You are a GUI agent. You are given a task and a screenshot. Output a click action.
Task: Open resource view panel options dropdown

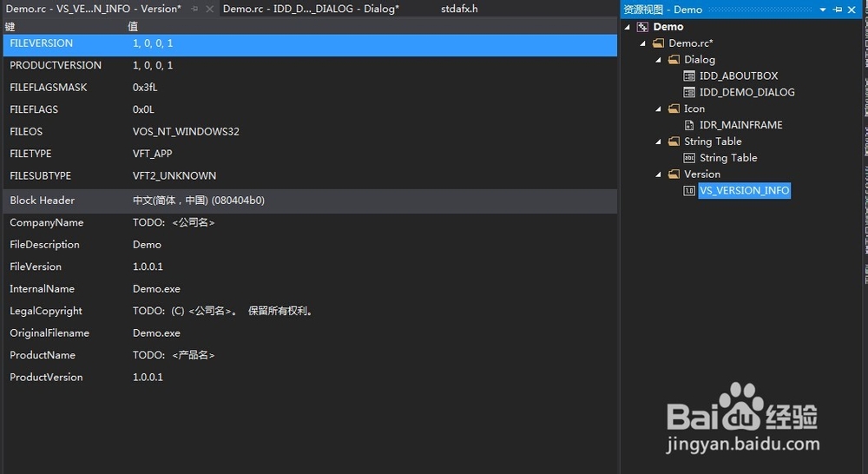tap(823, 10)
